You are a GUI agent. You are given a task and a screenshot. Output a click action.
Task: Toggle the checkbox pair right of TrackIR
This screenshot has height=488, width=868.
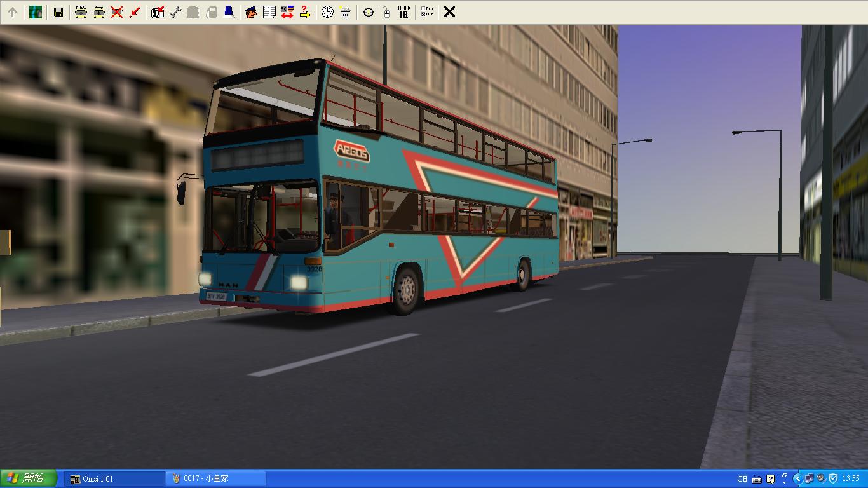tap(427, 12)
